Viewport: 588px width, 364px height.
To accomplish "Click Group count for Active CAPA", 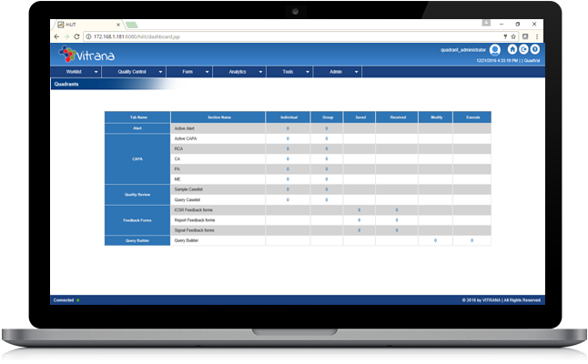I will point(327,138).
